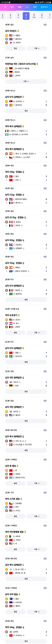Open 영상 for tennis 남자 단식 금메달전
Image resolution: width=52 pixels, height=644 pixels.
pos(26,111)
